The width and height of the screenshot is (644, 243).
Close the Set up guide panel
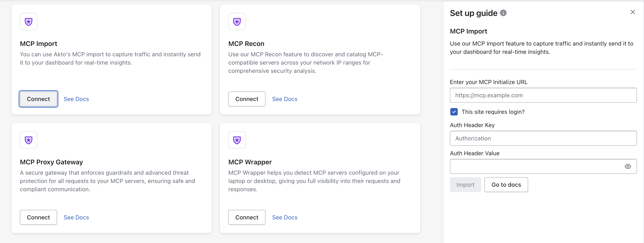coord(632,12)
